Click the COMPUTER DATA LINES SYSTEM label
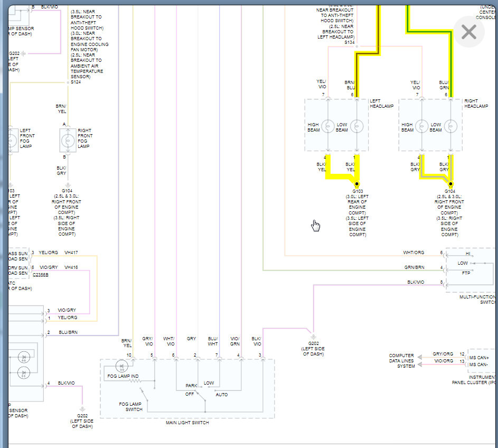 pyautogui.click(x=402, y=361)
